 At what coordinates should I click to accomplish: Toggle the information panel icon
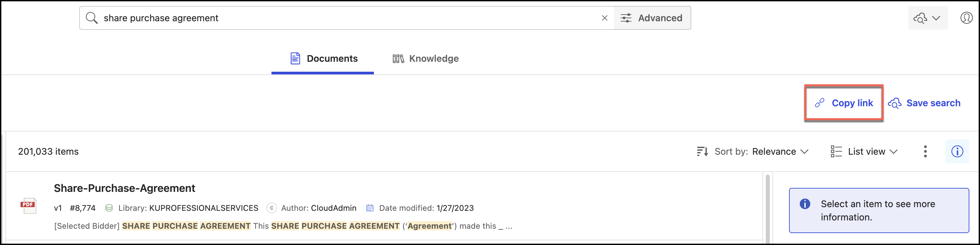[957, 152]
